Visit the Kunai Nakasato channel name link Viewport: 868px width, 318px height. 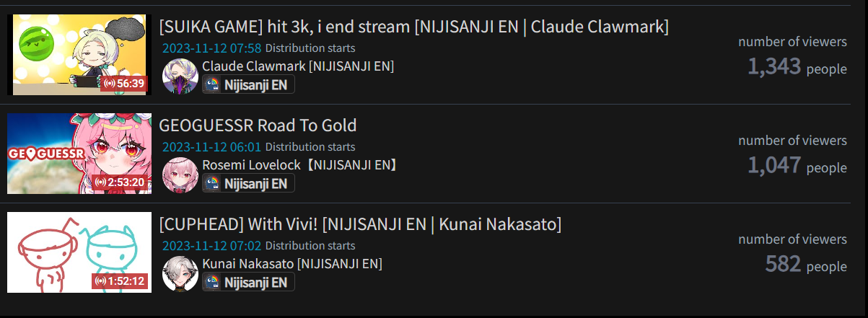tap(292, 264)
